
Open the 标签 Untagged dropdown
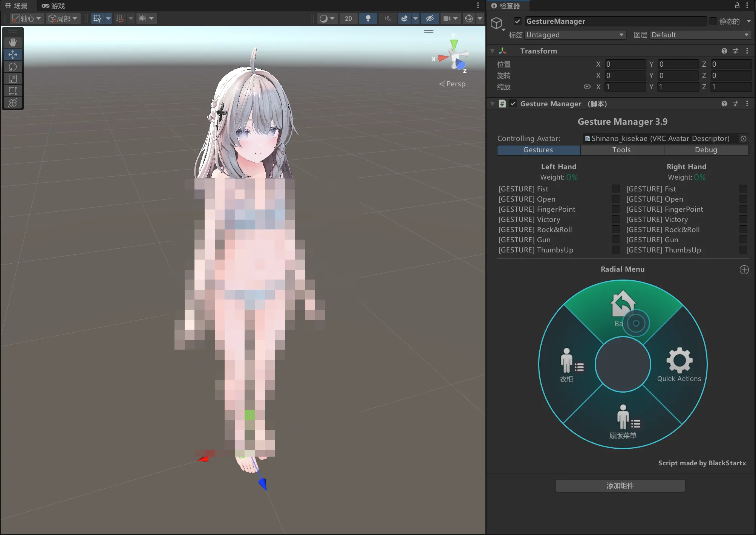point(575,35)
